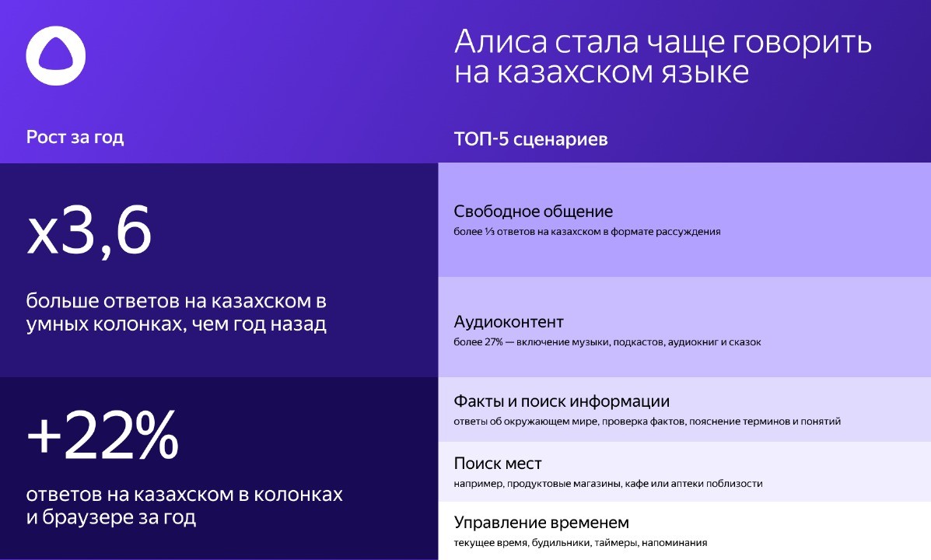Click the large "x3,6" figure

click(x=89, y=234)
